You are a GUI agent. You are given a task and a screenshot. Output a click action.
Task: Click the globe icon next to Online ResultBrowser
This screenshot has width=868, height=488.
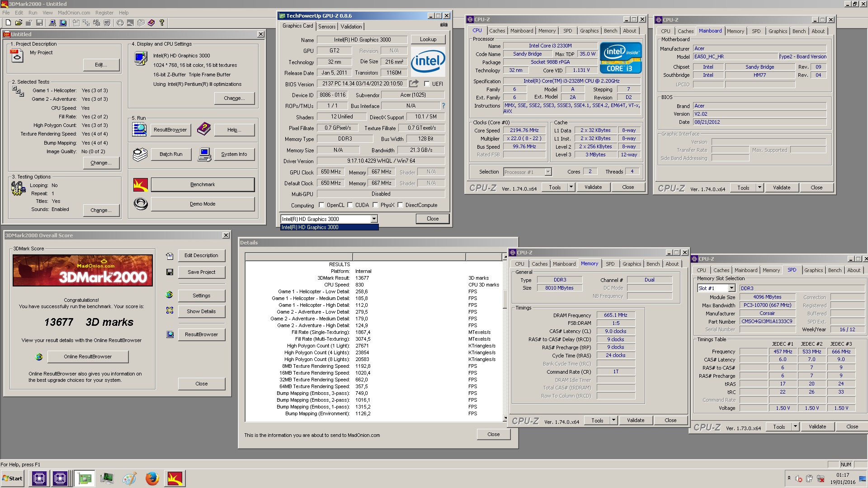pyautogui.click(x=39, y=357)
